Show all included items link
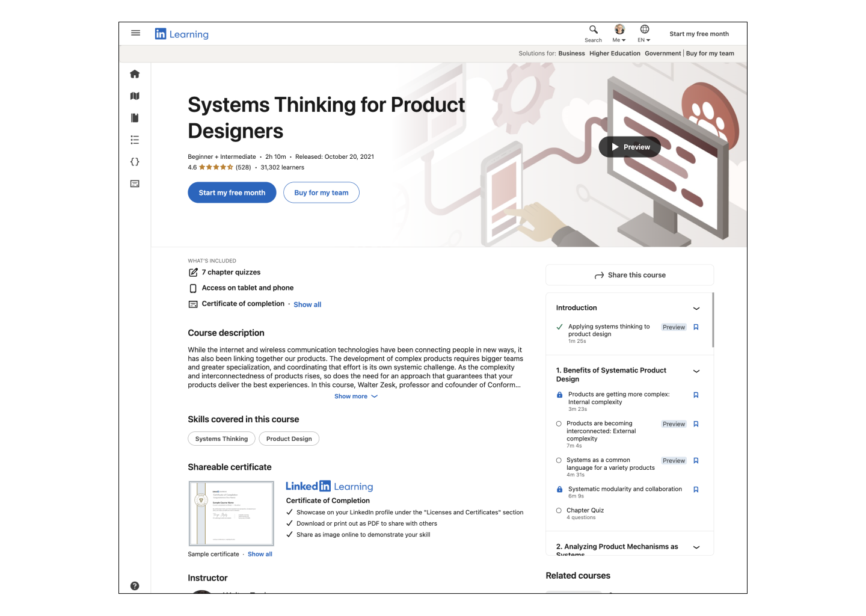This screenshot has height=616, width=866. point(307,305)
